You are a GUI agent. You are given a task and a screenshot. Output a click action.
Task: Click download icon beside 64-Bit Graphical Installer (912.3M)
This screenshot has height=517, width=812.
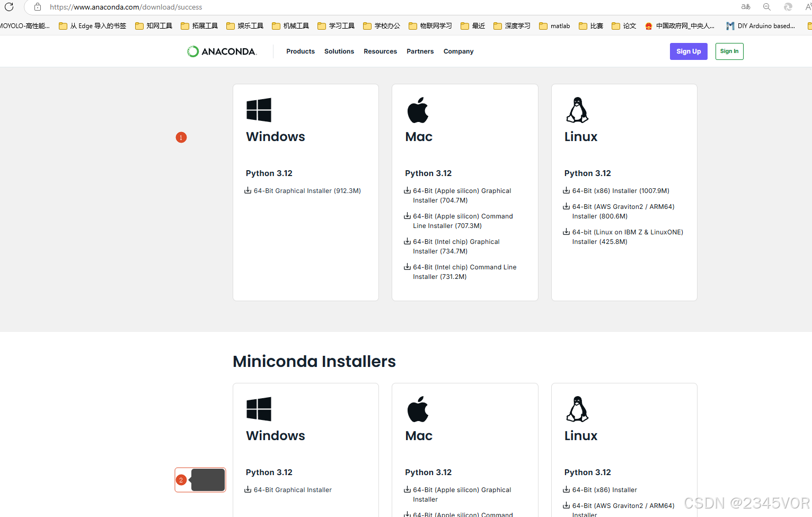coord(248,190)
